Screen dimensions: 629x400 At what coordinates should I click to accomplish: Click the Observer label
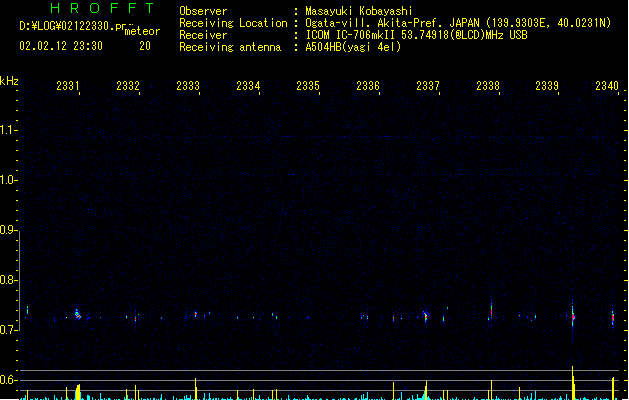203,11
